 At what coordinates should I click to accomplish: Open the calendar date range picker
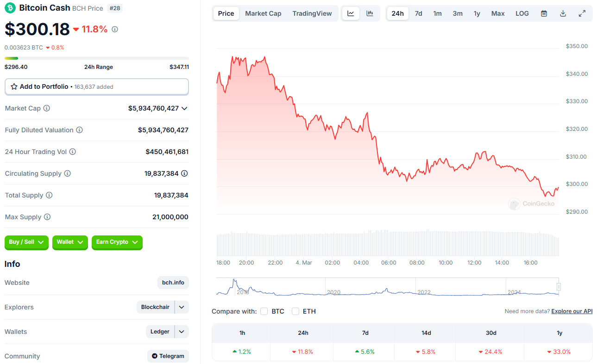pos(544,13)
